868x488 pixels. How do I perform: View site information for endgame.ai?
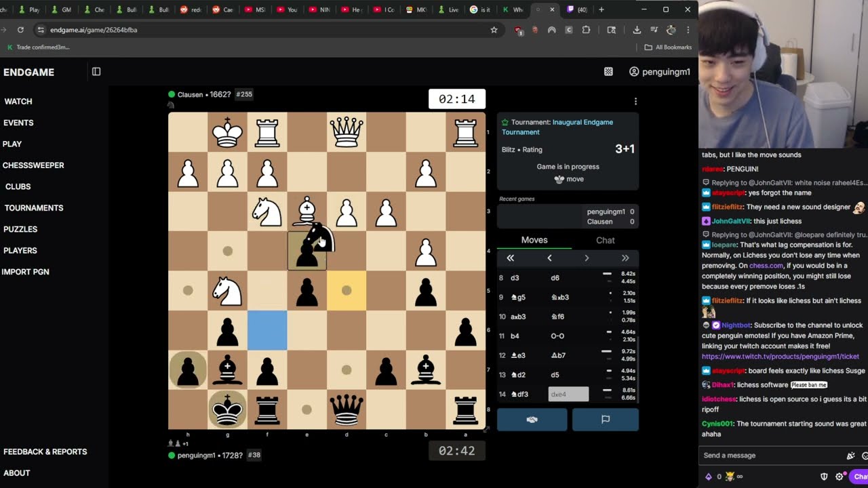tap(41, 30)
